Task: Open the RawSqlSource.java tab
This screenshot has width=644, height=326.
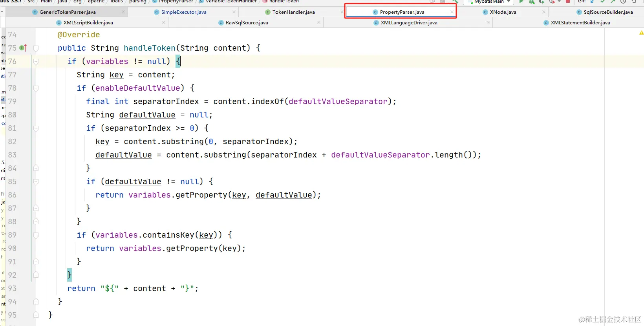Action: point(247,23)
